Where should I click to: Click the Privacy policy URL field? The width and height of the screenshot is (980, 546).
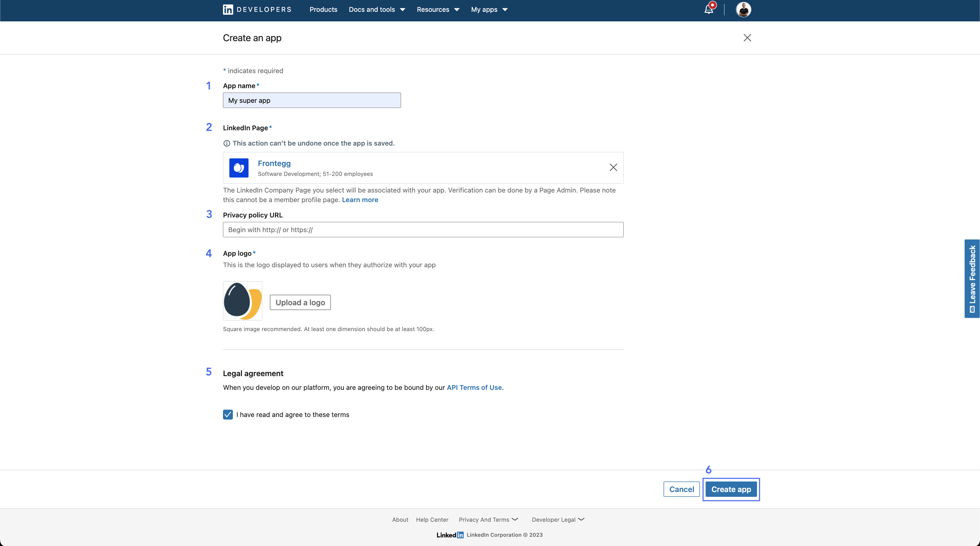(423, 230)
